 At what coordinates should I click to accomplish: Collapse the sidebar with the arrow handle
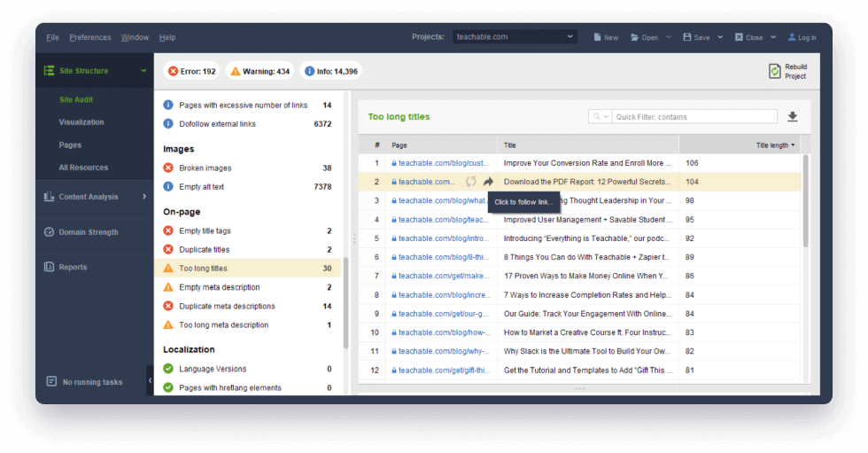coord(150,380)
